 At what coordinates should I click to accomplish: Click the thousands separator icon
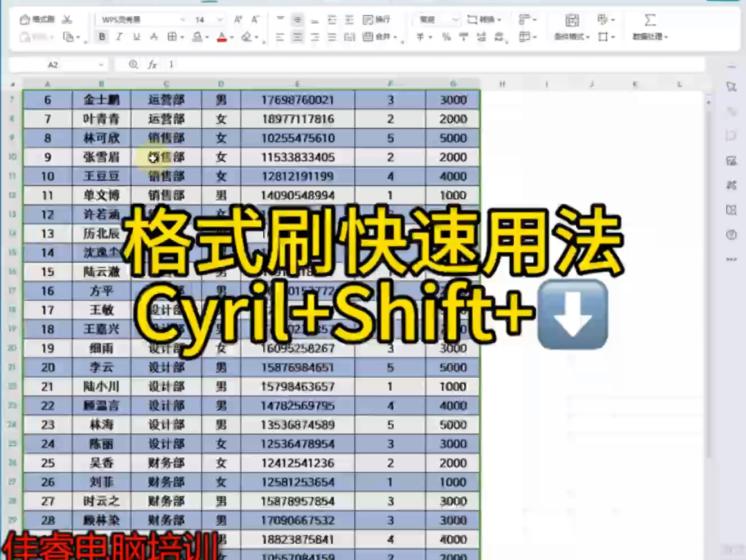point(464,37)
